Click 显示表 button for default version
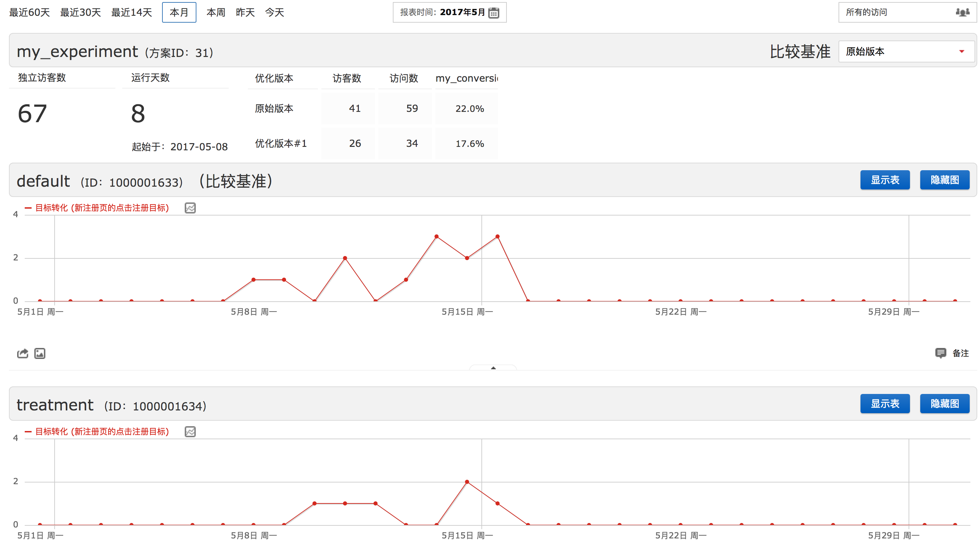The width and height of the screenshot is (980, 547). (885, 180)
